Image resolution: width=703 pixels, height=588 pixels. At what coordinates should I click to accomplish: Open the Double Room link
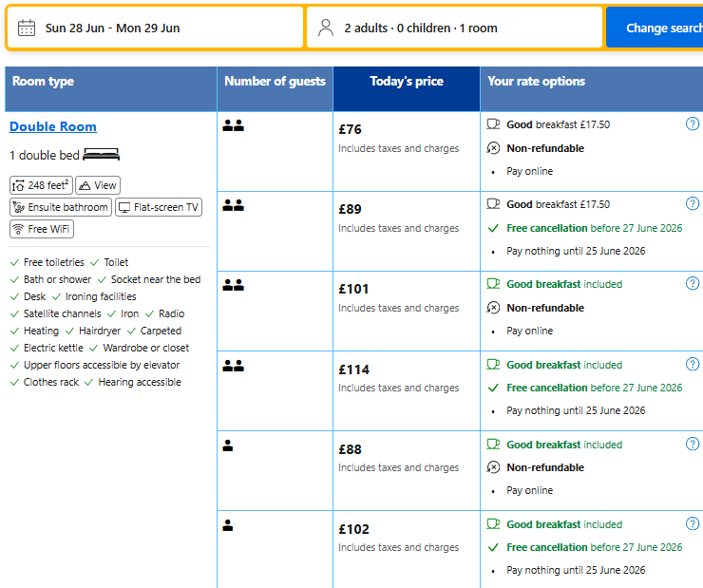53,127
